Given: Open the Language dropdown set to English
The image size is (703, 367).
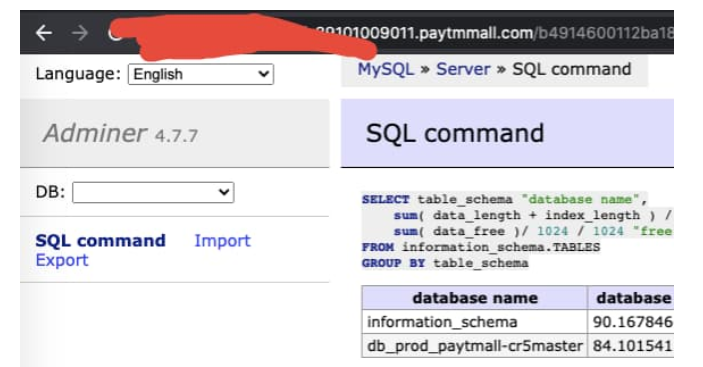Looking at the screenshot, I should pos(201,74).
